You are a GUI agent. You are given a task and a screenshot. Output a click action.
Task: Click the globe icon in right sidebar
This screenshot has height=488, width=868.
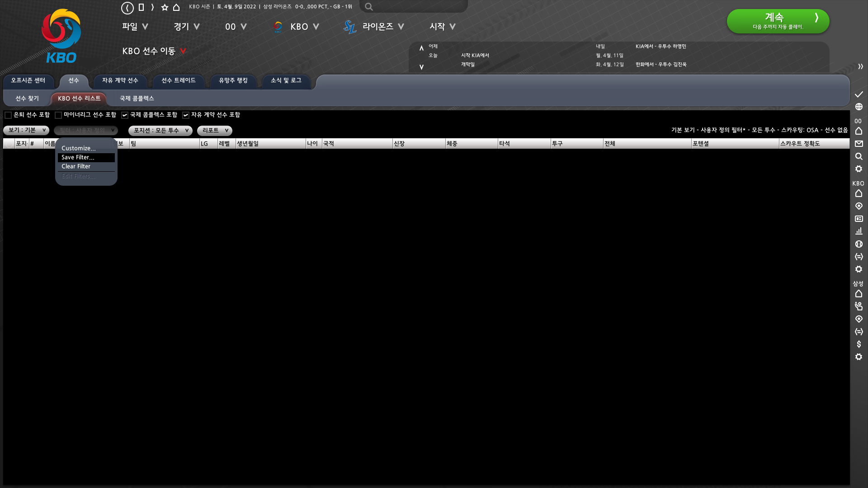coord(859,107)
